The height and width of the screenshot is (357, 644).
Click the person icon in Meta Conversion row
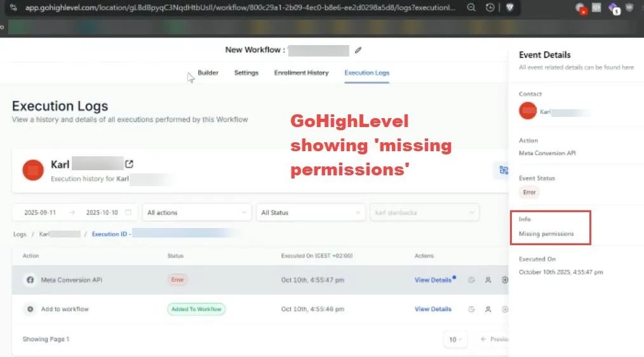tap(488, 280)
